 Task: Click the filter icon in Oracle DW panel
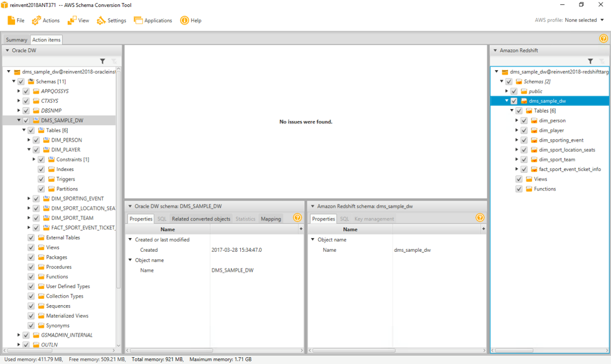tap(102, 61)
